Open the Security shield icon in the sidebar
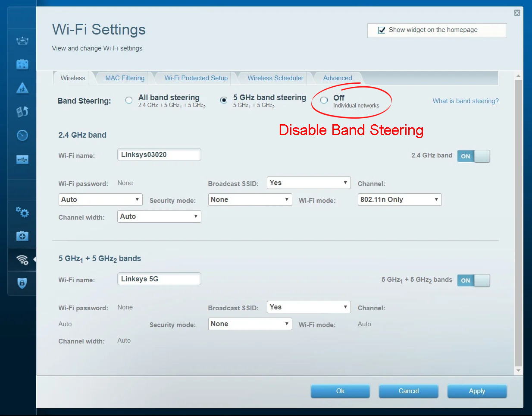This screenshot has height=416, width=532. coord(22,283)
